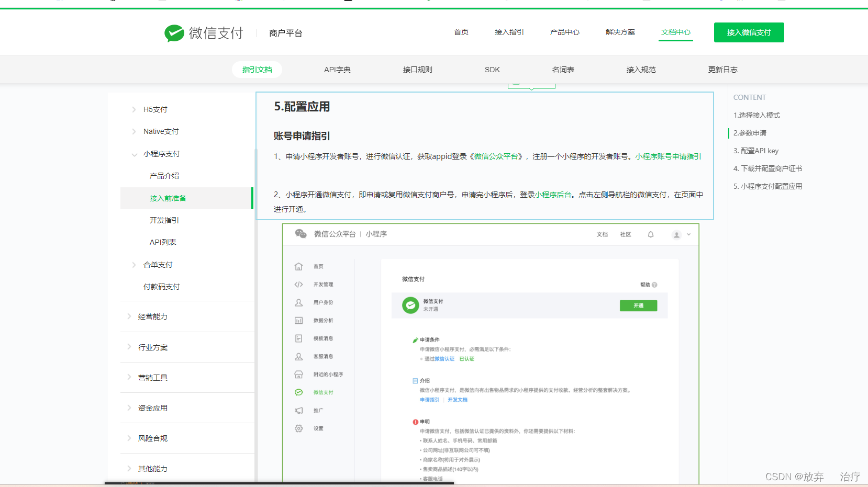The height and width of the screenshot is (487, 868).
Task: Switch to the API字典 tab
Action: (337, 70)
